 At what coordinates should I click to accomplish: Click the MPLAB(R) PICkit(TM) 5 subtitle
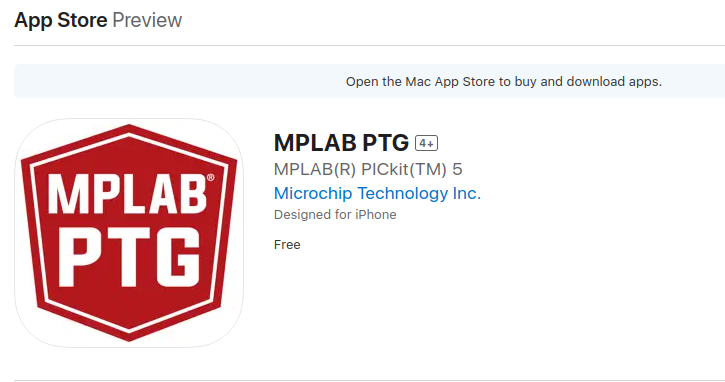368,169
